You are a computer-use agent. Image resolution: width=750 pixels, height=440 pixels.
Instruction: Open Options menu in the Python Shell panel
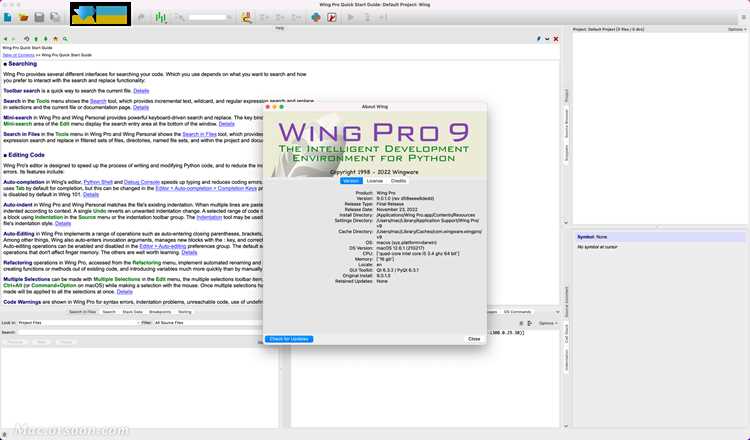pos(547,323)
